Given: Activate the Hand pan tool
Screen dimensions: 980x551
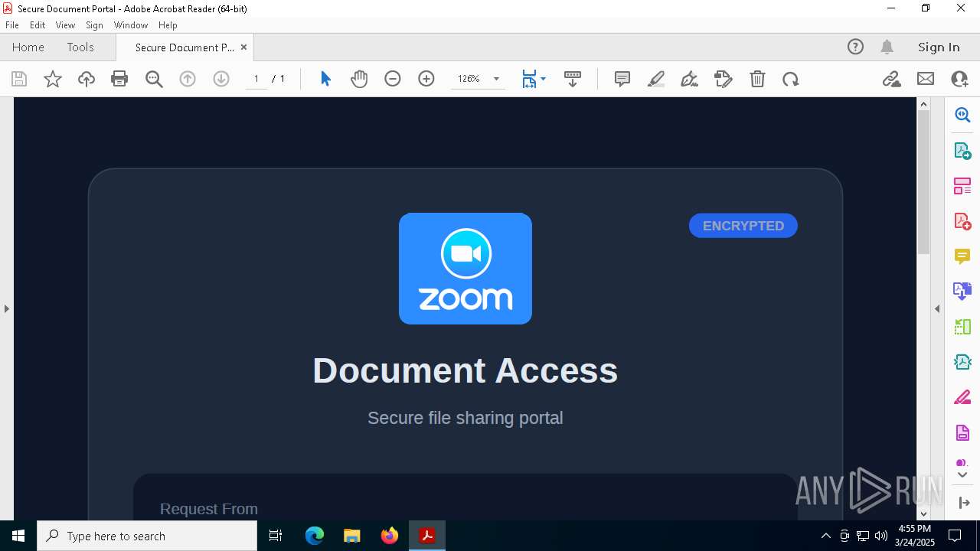Looking at the screenshot, I should coord(359,79).
